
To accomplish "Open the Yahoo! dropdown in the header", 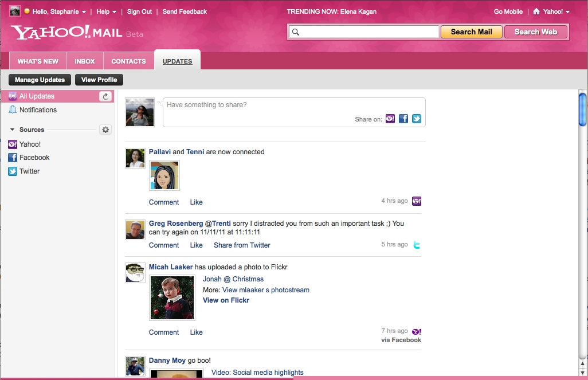I will point(556,11).
